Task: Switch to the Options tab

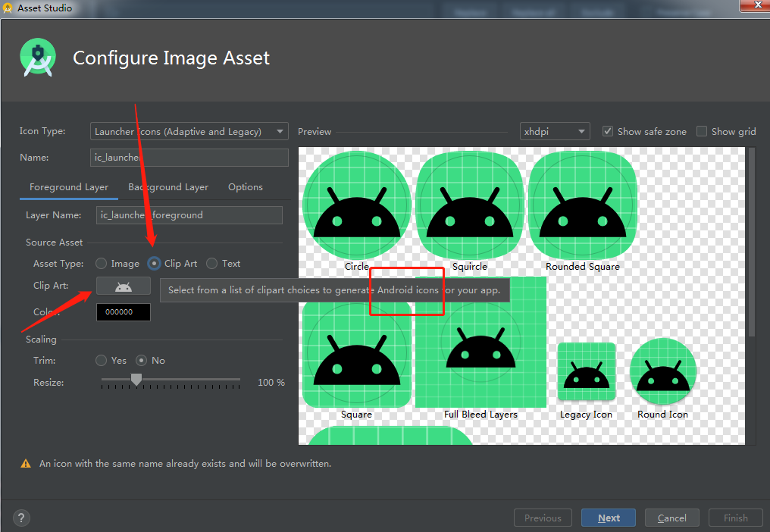Action: (246, 187)
